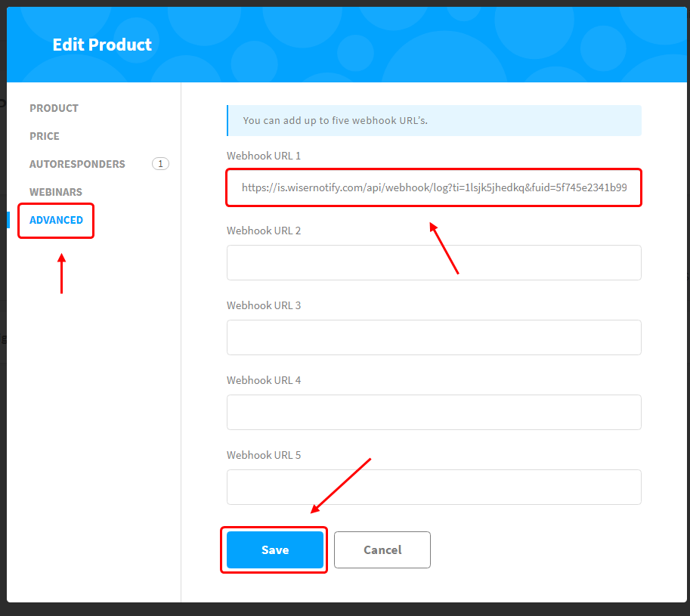Click the "Webhook URL 5" field label
Screen dimensions: 690x616
click(264, 455)
